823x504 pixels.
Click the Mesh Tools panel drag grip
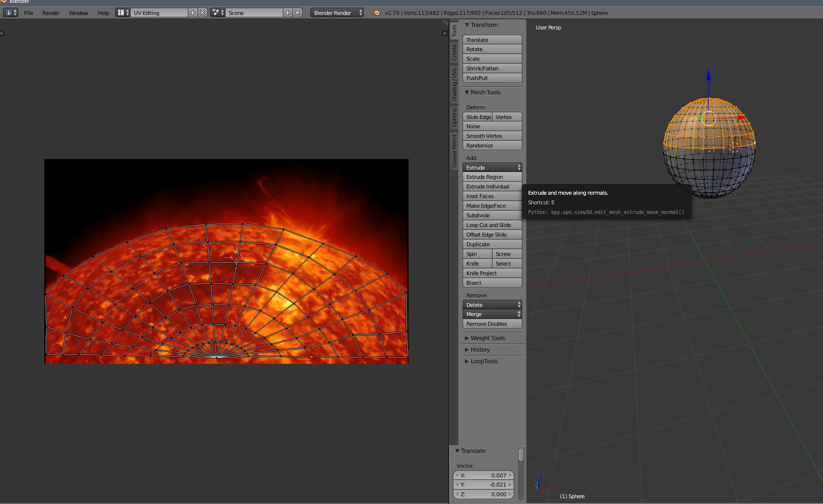[x=518, y=93]
